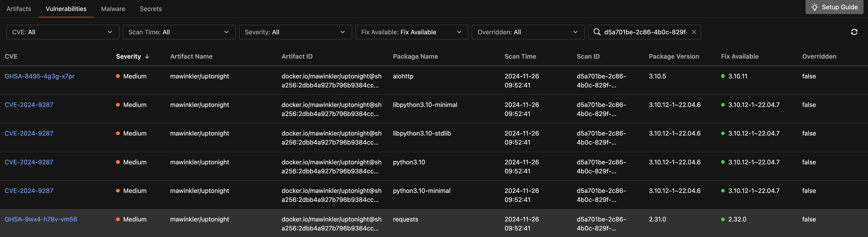Open CVE-2024-9287 link for python3.10 package

(29, 162)
